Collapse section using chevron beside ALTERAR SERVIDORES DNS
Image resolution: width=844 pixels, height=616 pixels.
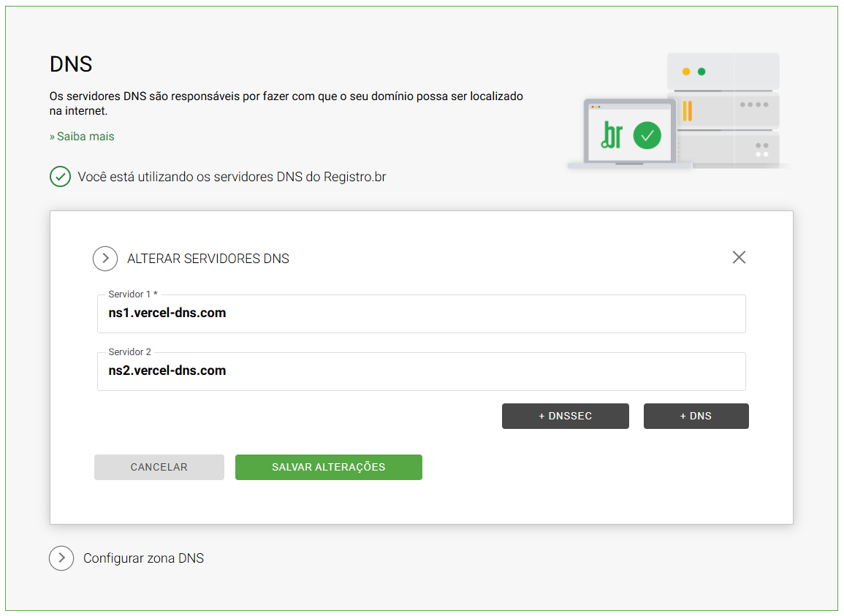105,259
